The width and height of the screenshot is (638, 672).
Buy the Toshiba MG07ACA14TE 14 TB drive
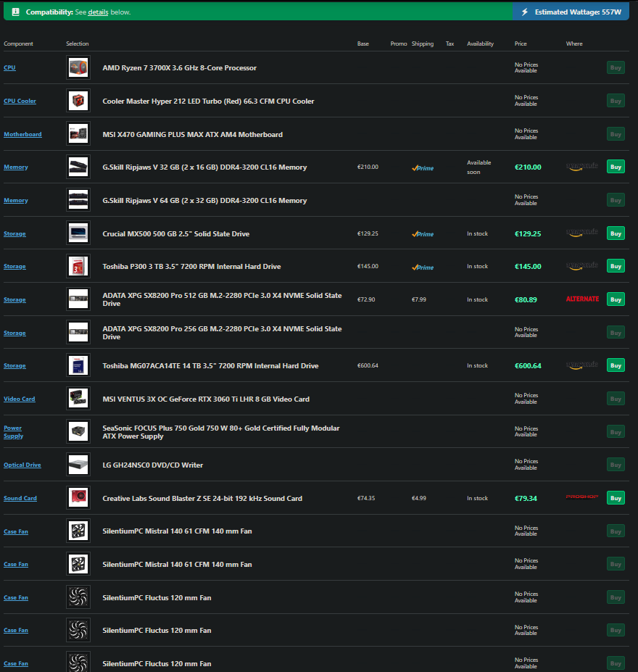point(616,365)
